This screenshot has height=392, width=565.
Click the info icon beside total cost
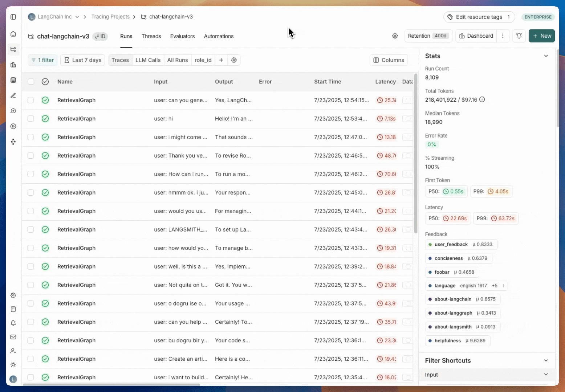click(x=482, y=100)
